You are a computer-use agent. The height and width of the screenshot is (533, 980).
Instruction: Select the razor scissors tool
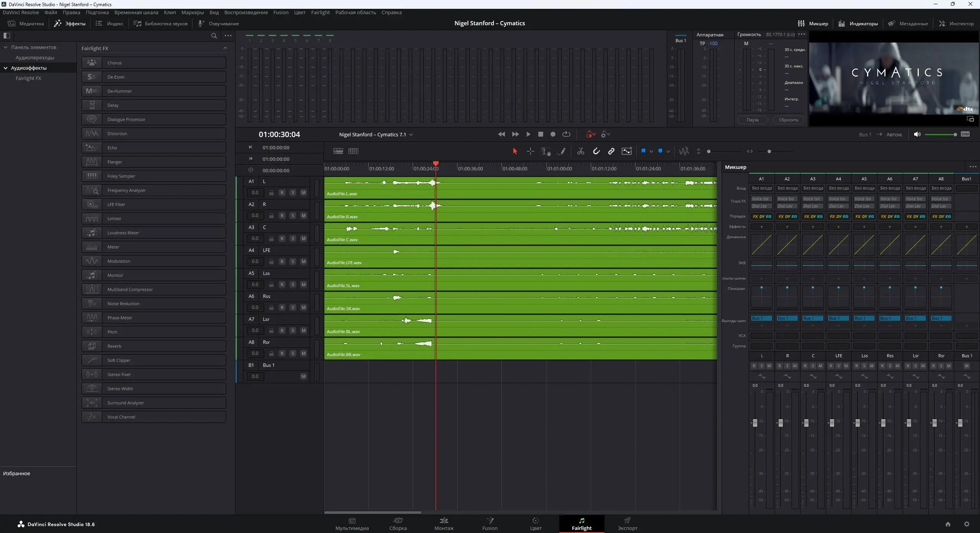pos(581,151)
